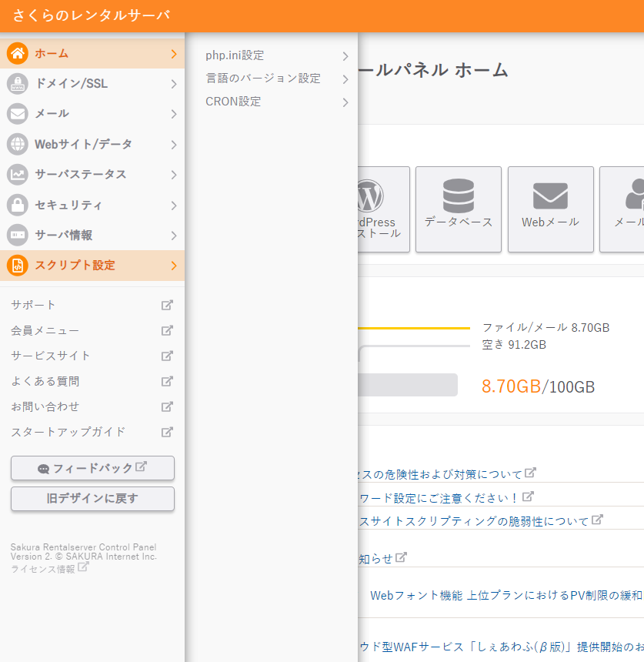Click the セキュリティ padlock icon
The image size is (644, 662).
[x=17, y=205]
